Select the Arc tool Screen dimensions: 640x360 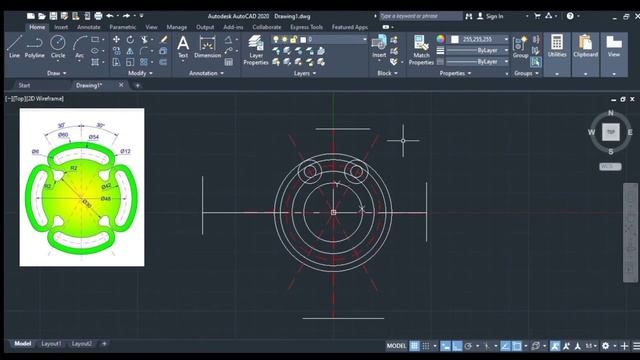tap(80, 47)
